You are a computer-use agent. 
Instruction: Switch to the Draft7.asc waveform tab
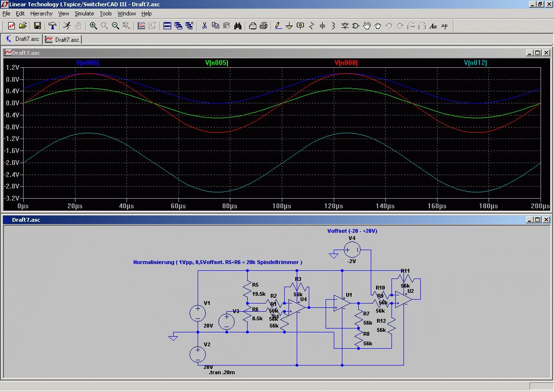coord(63,39)
